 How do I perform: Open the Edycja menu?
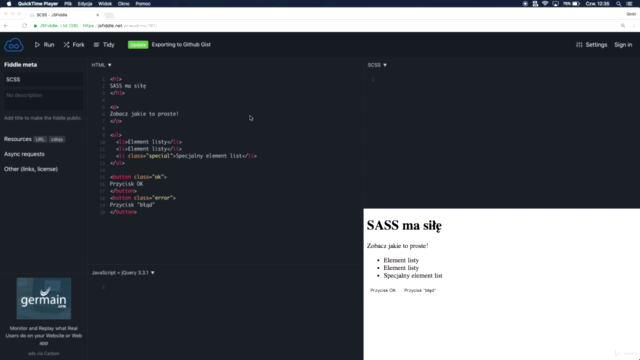[85, 4]
